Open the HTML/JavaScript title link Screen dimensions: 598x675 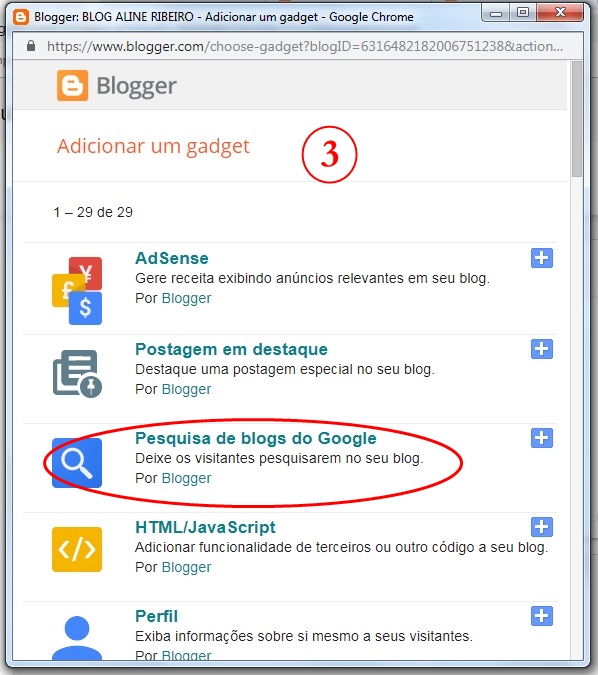[205, 527]
